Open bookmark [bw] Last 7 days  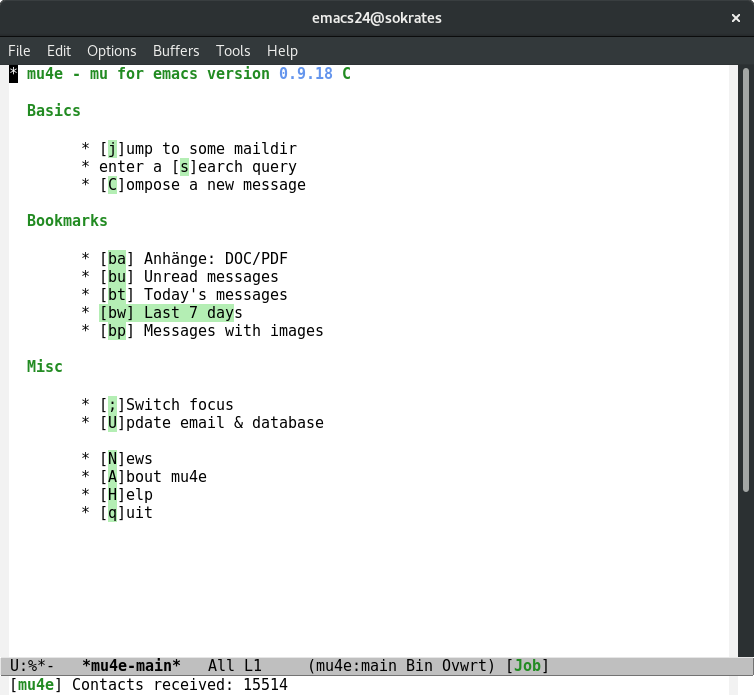point(171,313)
